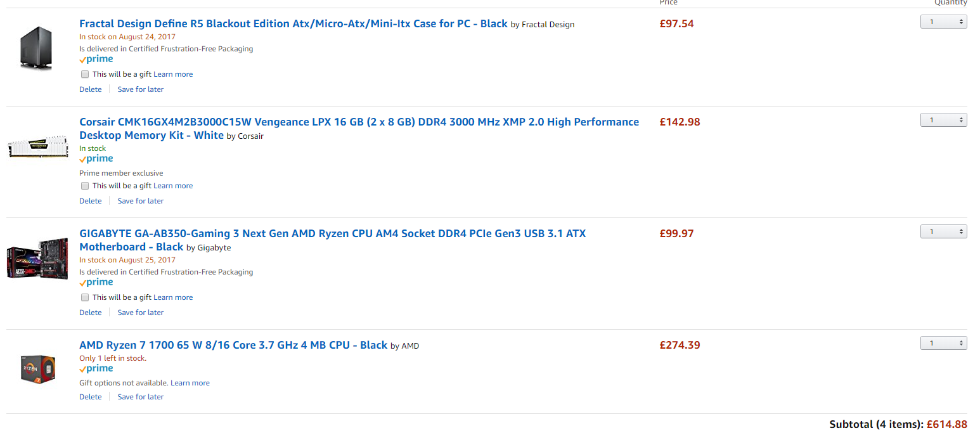
Task: Open quantity dropdown for Corsair memory kit
Action: 943,120
